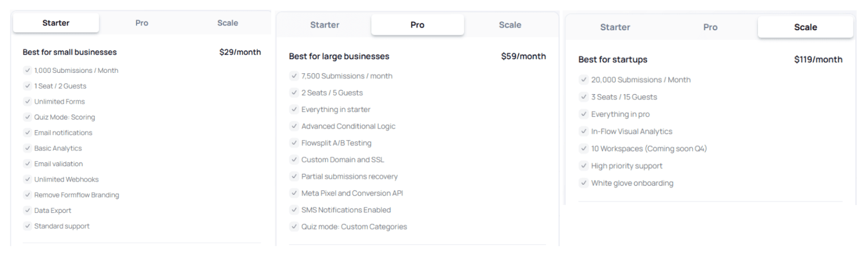Click the check icon beside Advanced Conditional Logic
Screen dimensions: 868x256
294,126
